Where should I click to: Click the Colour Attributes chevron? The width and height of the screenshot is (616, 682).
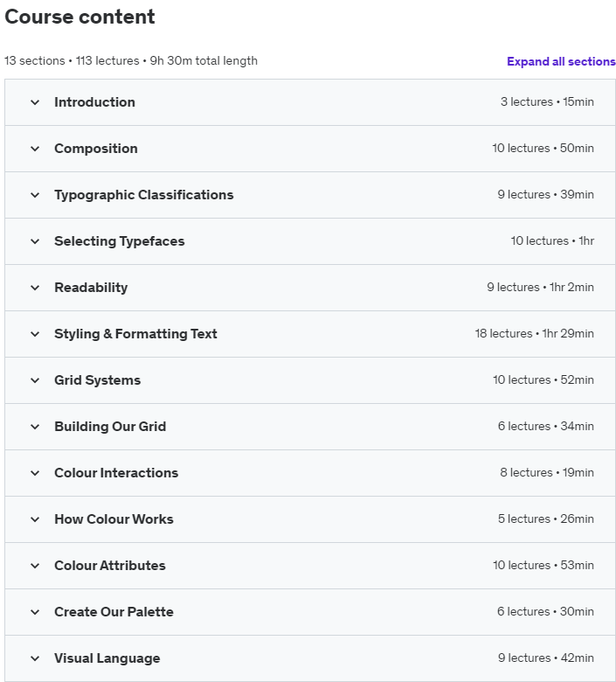point(35,566)
